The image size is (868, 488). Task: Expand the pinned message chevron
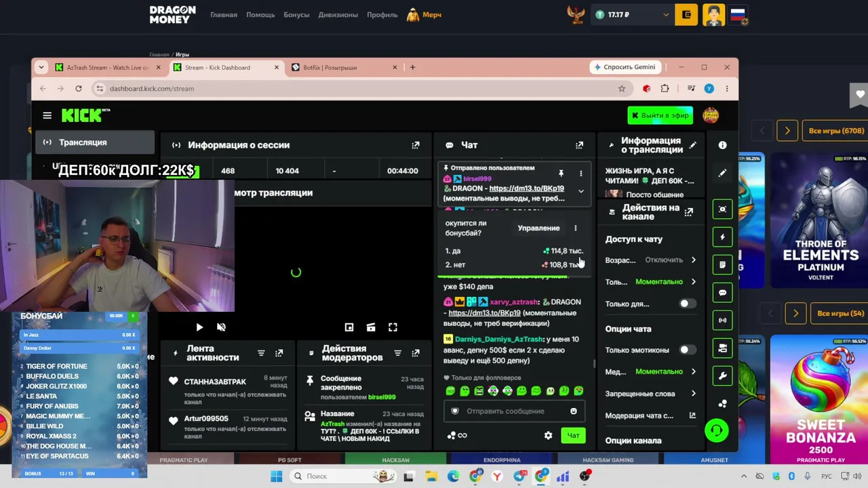580,192
